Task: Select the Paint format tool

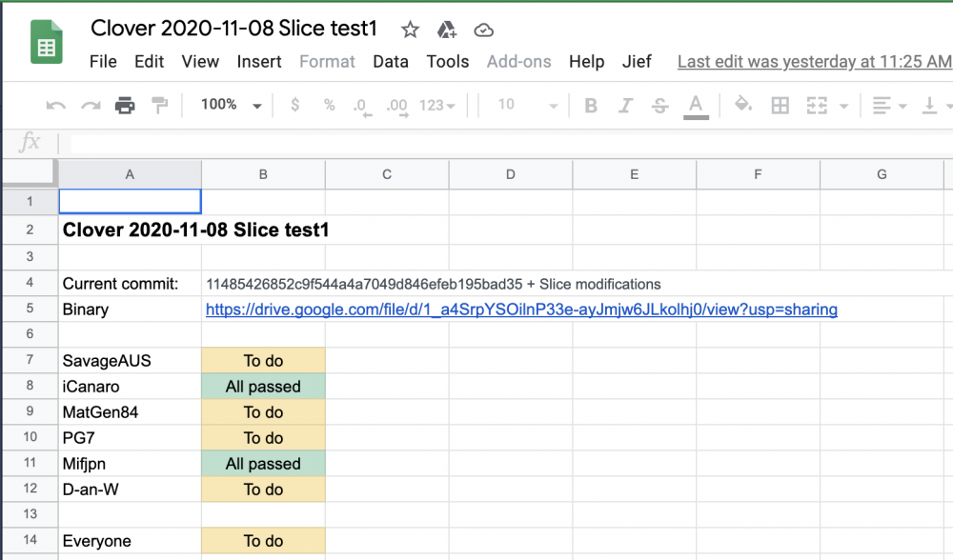Action: 160,106
